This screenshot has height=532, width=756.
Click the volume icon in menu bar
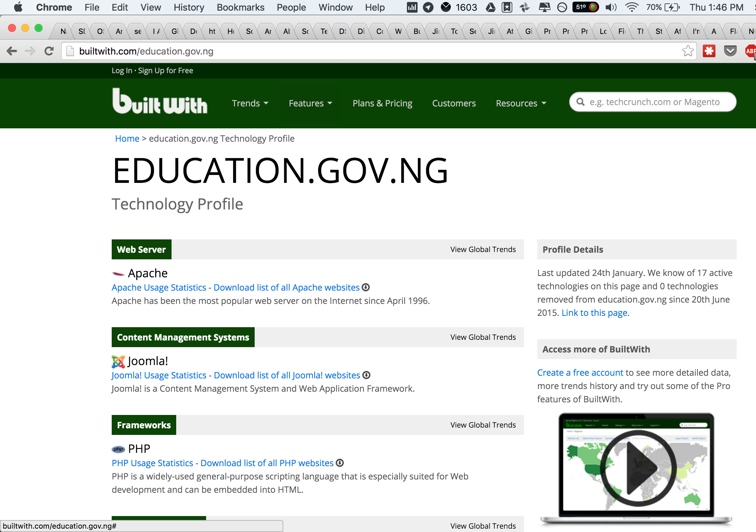coord(611,7)
